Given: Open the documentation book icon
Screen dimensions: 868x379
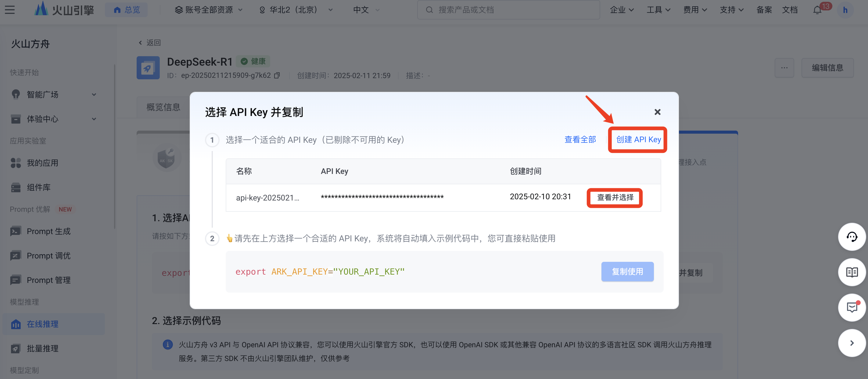Looking at the screenshot, I should pos(852,272).
